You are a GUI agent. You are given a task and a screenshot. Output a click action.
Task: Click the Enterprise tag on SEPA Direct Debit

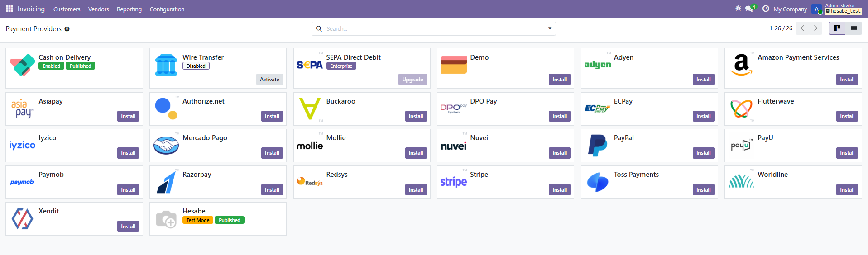pyautogui.click(x=341, y=66)
